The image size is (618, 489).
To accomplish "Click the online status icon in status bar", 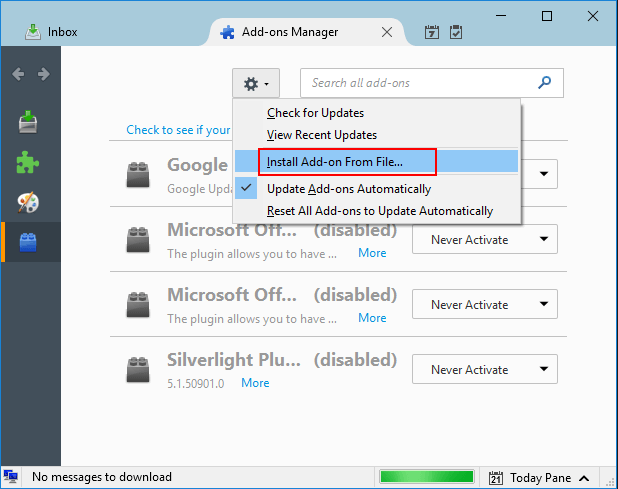I will [x=11, y=477].
